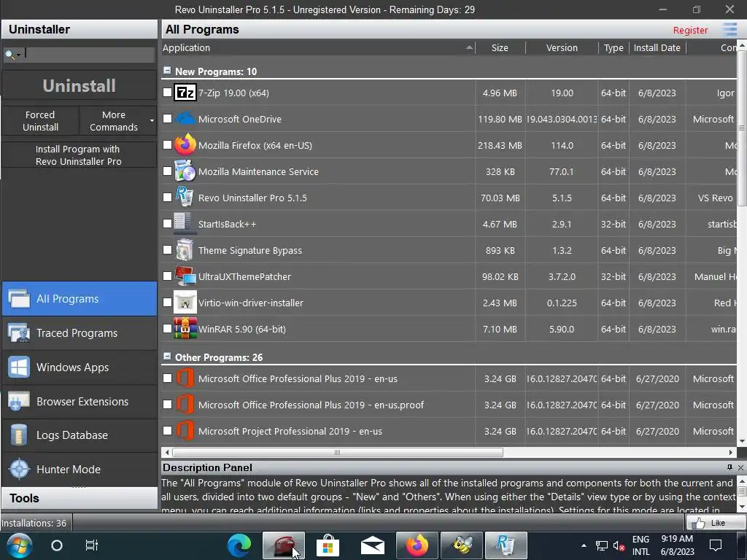
Task: Collapse the New Programs group
Action: pos(167,71)
